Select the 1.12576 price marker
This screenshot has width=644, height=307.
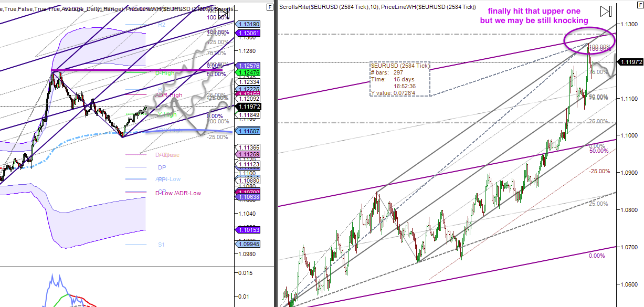[x=248, y=65]
